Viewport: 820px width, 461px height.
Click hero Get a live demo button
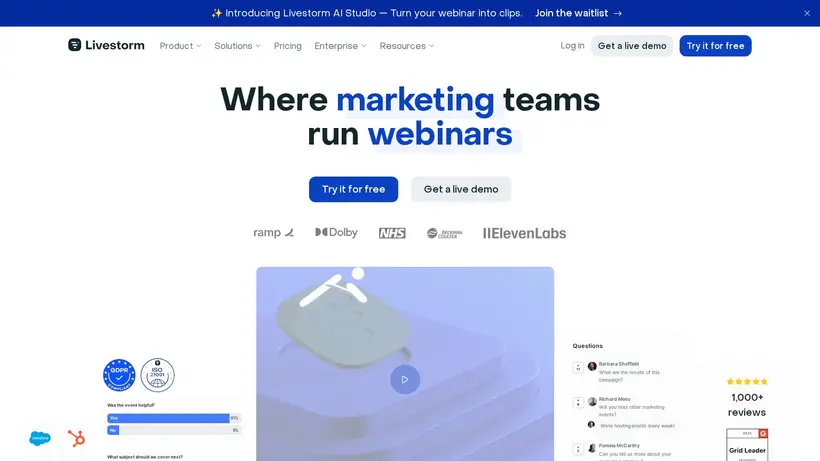pyautogui.click(x=461, y=189)
